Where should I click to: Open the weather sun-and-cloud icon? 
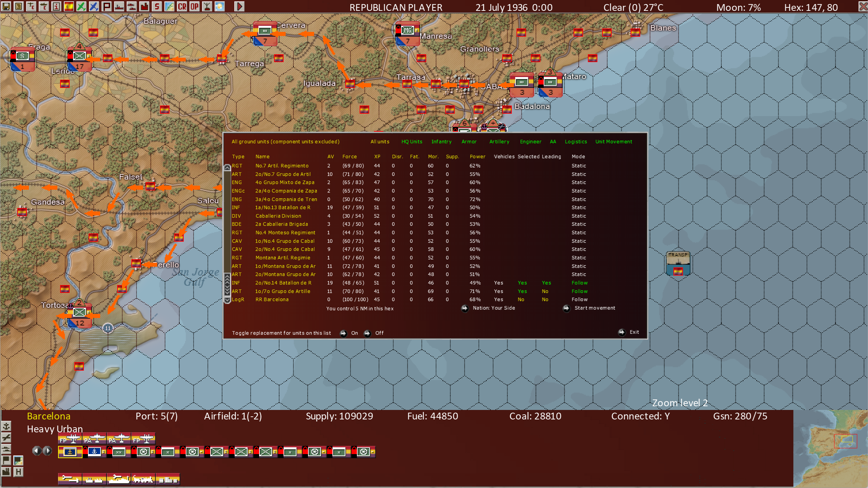[220, 6]
